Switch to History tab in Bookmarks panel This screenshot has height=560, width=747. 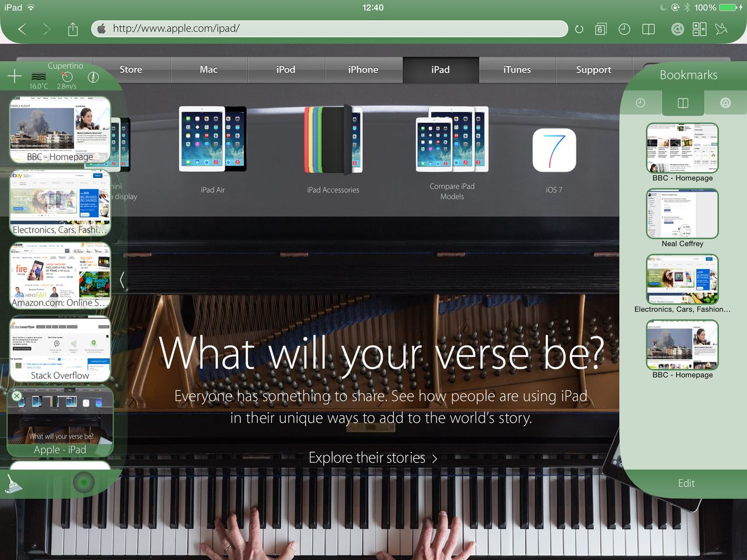(x=640, y=103)
